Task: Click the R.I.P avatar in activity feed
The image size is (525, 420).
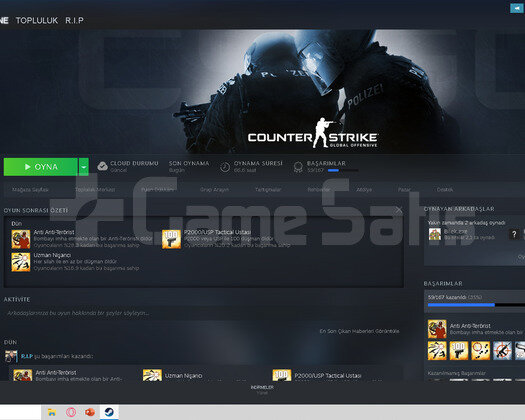Action: click(x=11, y=356)
